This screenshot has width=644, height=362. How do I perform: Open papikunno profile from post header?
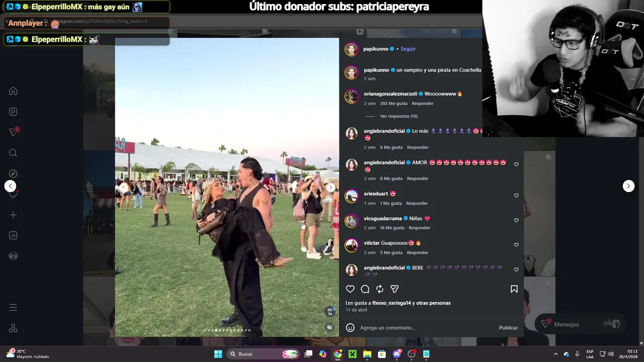pos(376,49)
